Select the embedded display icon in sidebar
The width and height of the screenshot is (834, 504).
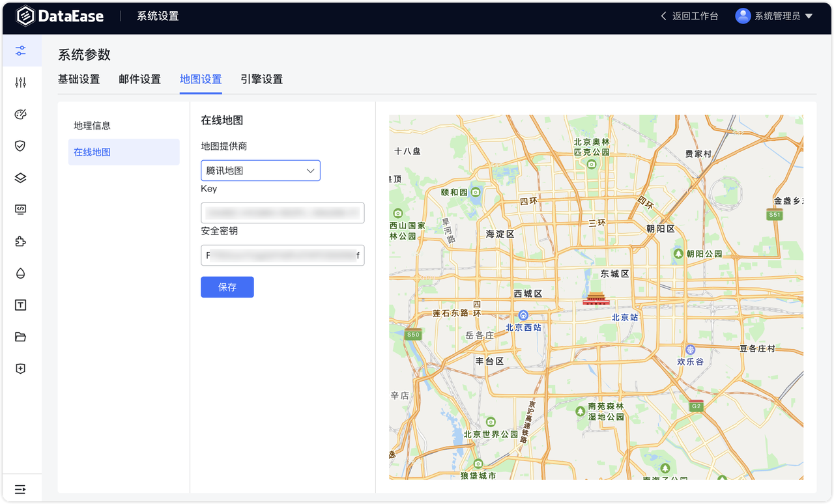tap(20, 209)
